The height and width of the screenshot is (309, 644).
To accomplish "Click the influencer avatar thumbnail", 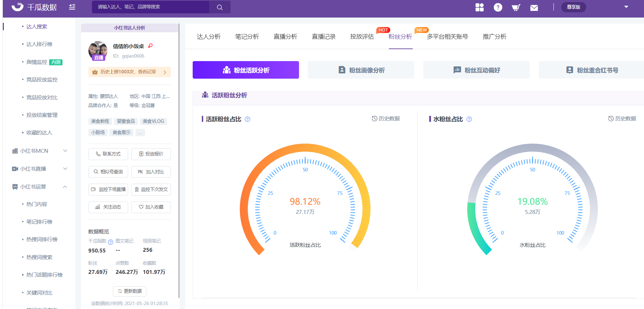I will point(98,51).
